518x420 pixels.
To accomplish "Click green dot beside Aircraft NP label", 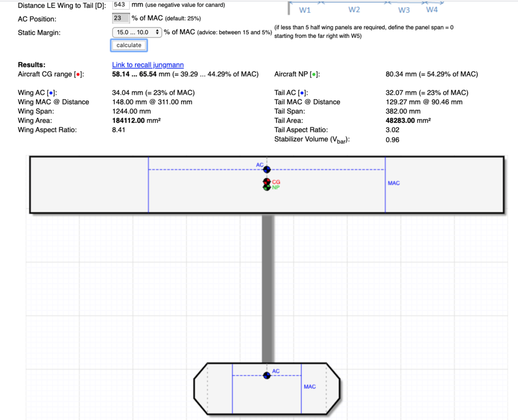I will click(314, 74).
